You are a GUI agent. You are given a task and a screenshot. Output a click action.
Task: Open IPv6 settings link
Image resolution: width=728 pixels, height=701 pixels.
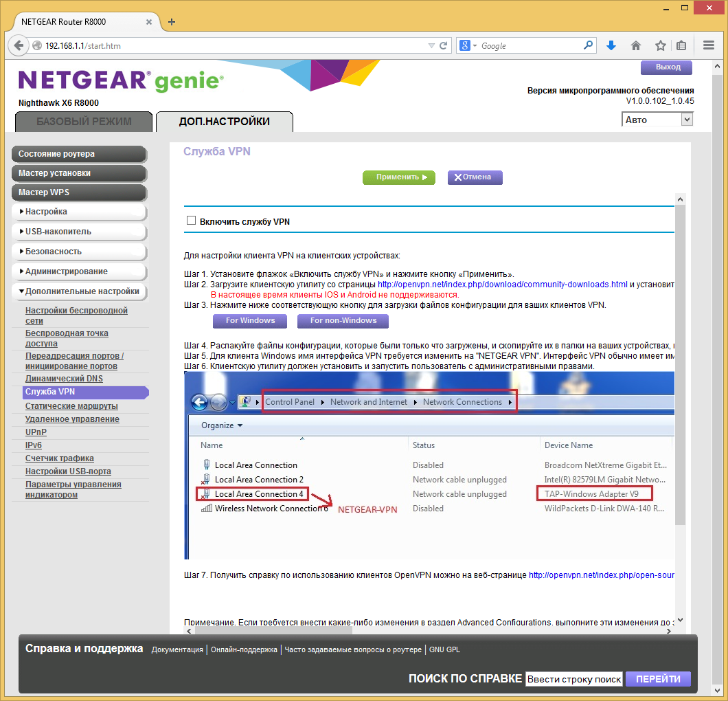pyautogui.click(x=34, y=445)
